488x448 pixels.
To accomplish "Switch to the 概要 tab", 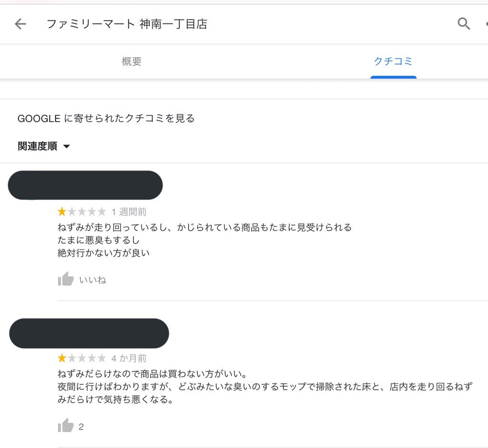I will point(132,61).
